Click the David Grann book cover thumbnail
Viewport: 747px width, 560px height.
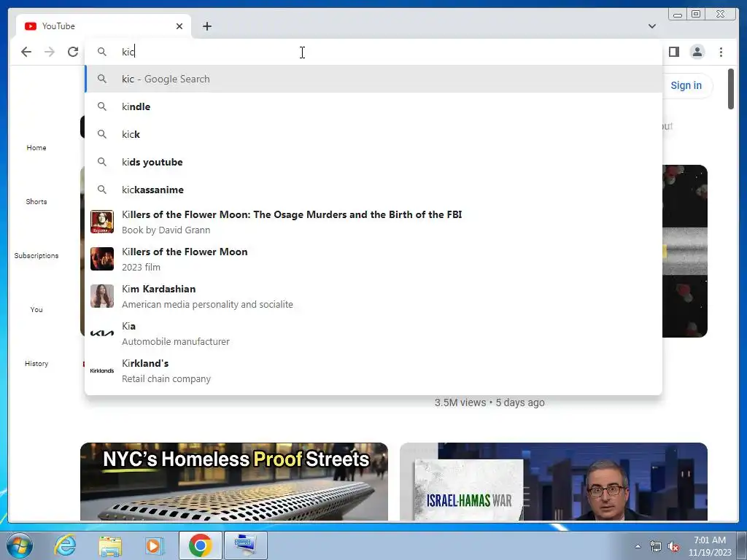pos(102,222)
